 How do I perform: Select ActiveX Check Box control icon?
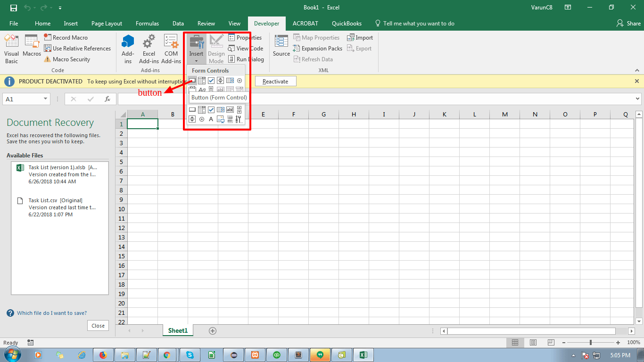click(211, 110)
